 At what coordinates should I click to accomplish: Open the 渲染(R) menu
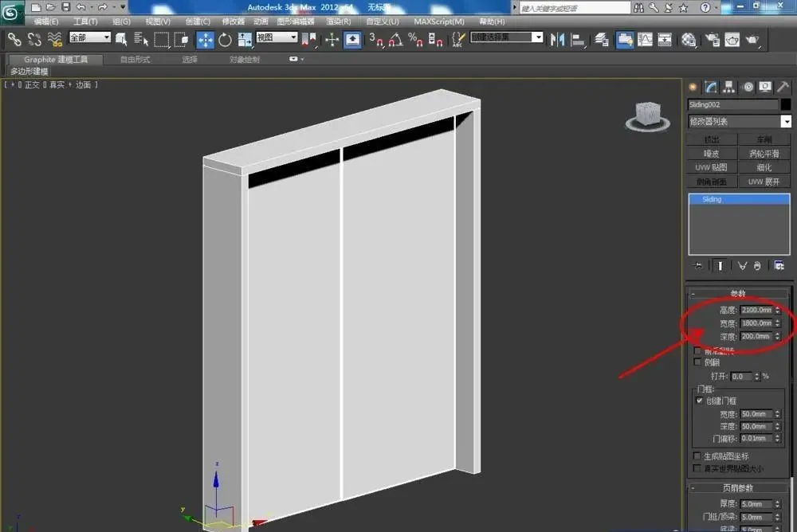339,22
